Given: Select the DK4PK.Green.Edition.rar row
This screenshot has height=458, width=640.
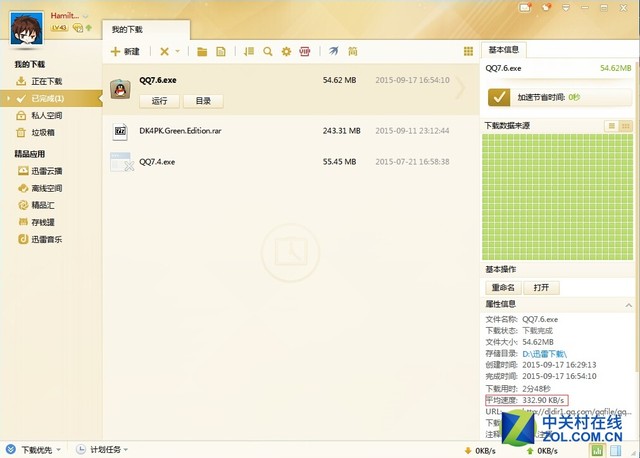Looking at the screenshot, I should pyautogui.click(x=291, y=131).
